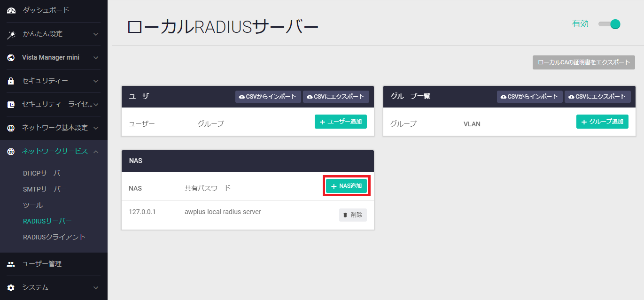Click the lock icon for セキュリティー
The height and width of the screenshot is (300, 644).
11,81
